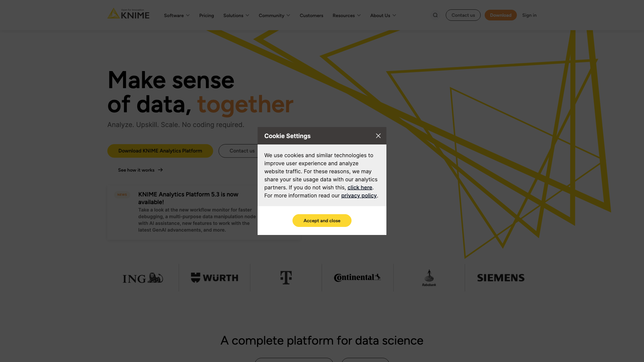Click the click here link
Image resolution: width=644 pixels, height=362 pixels.
point(360,187)
